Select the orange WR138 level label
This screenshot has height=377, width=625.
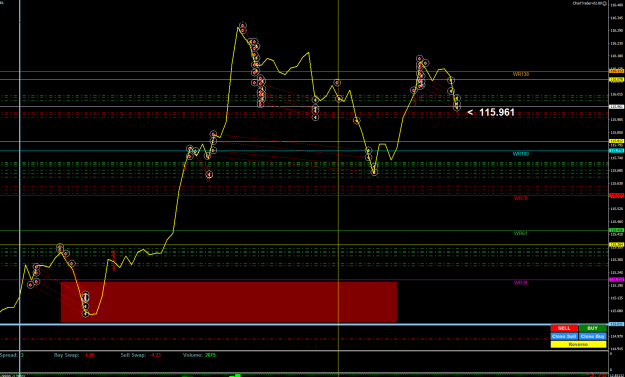coord(521,74)
